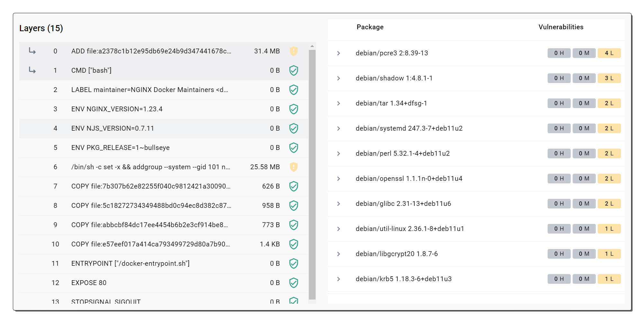Click the 3 L badge for shadow
This screenshot has width=644, height=323.
pyautogui.click(x=609, y=78)
